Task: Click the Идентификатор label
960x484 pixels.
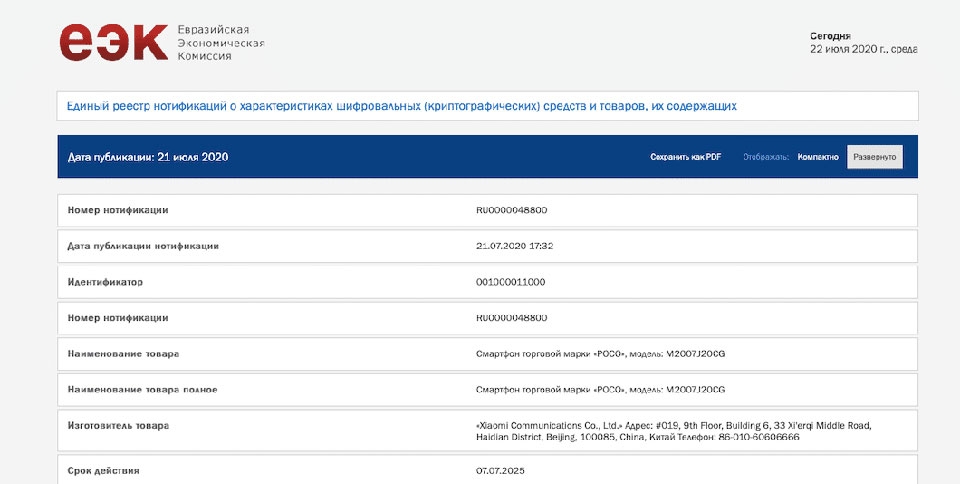Action: (x=105, y=282)
